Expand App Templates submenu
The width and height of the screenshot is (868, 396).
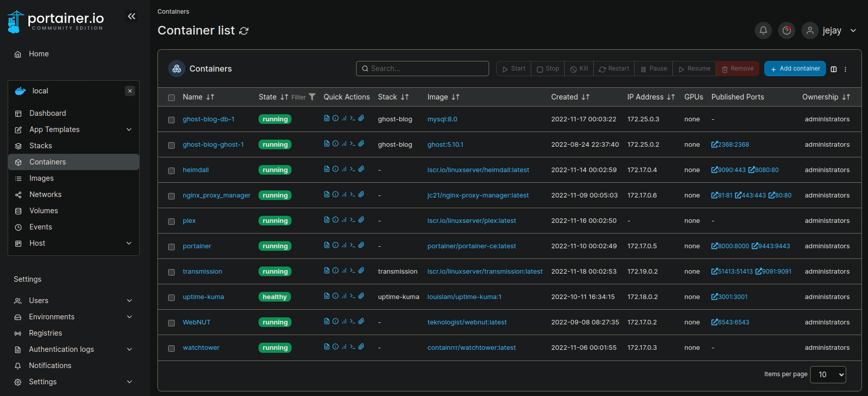pos(129,129)
